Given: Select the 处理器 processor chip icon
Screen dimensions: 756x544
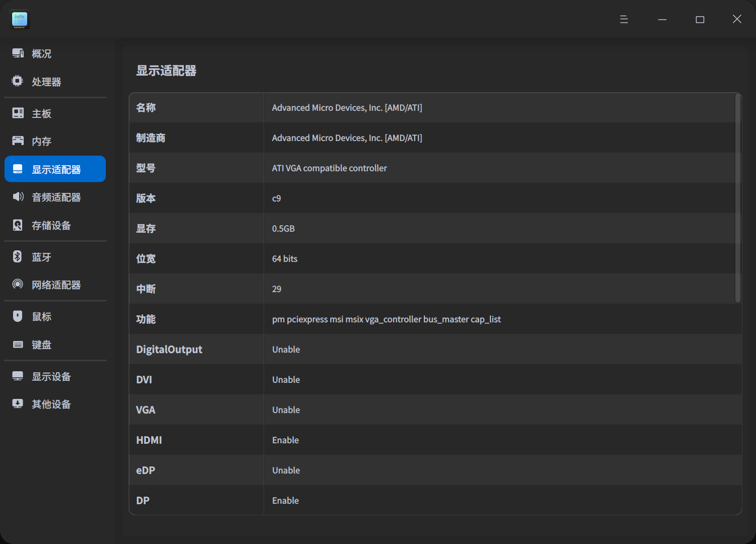Looking at the screenshot, I should pos(18,81).
